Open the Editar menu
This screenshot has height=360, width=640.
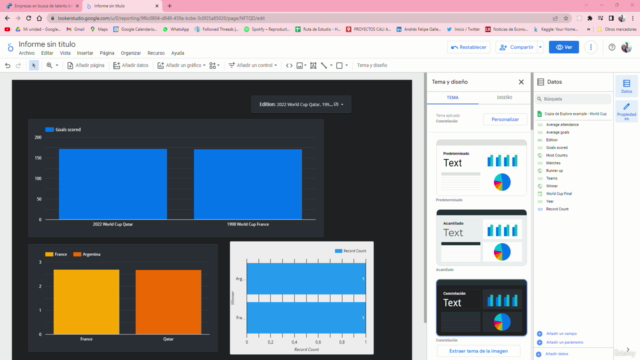click(47, 53)
